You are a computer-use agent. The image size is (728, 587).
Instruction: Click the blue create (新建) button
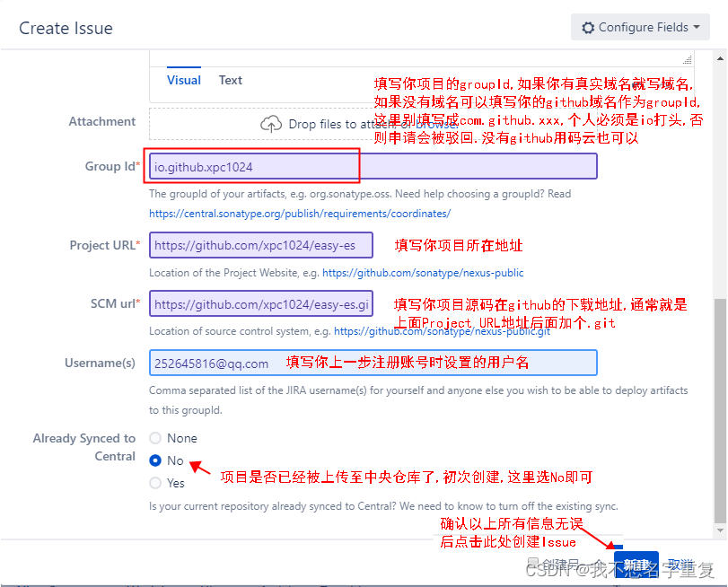[x=636, y=565]
